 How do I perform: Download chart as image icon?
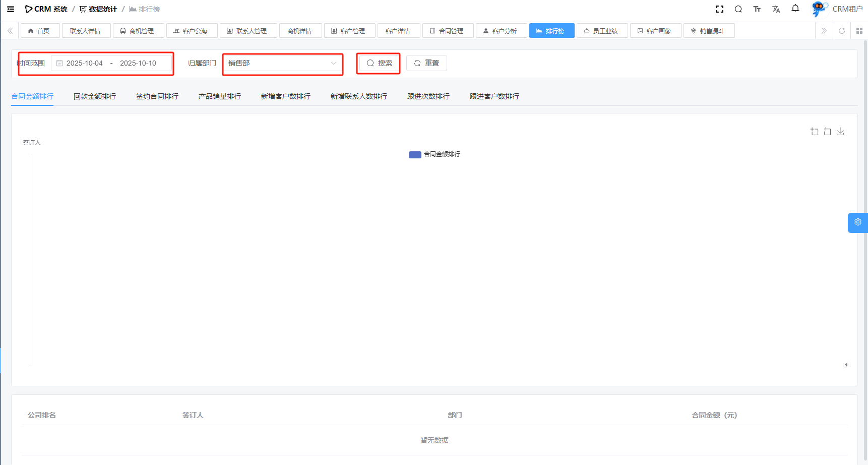click(840, 132)
